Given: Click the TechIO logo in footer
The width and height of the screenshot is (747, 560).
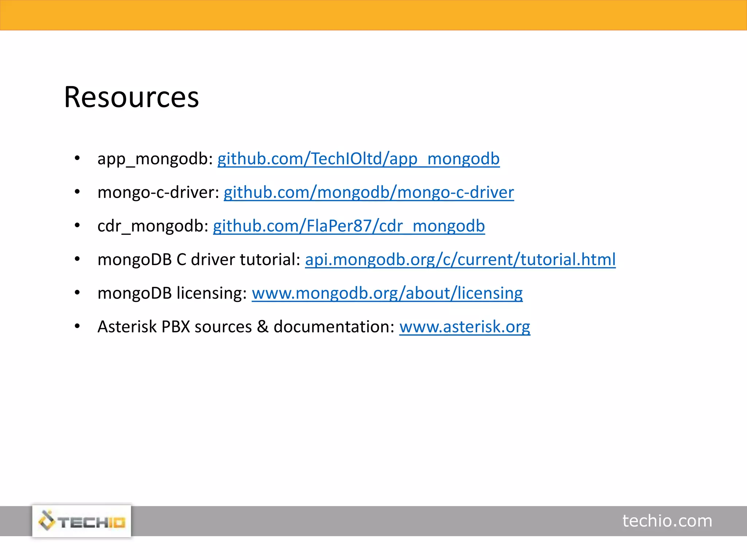Looking at the screenshot, I should [82, 521].
